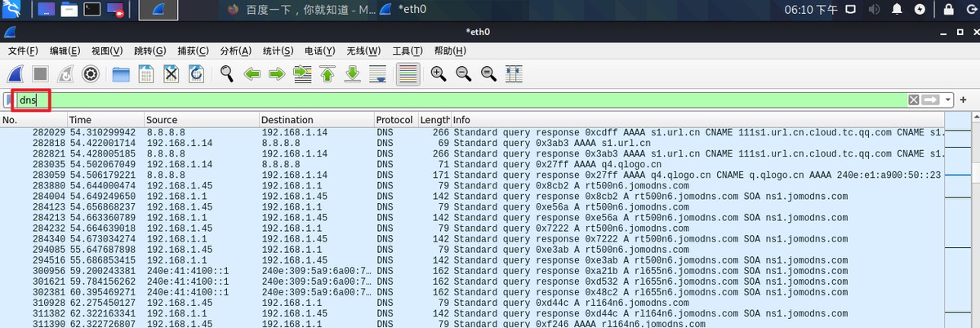This screenshot has height=328, width=980.
Task: Jump to the first packet icon
Action: coord(327,74)
